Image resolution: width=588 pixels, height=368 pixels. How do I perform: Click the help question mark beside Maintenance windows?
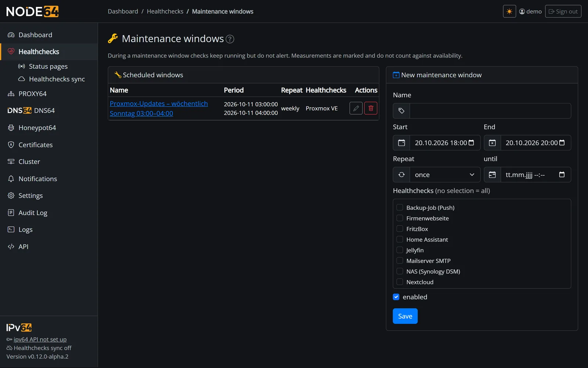coord(230,39)
